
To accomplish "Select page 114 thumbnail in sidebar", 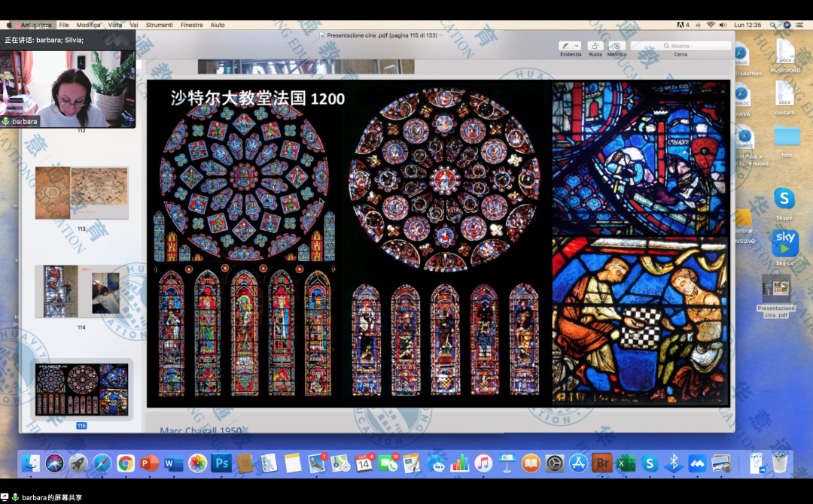I will tap(81, 291).
